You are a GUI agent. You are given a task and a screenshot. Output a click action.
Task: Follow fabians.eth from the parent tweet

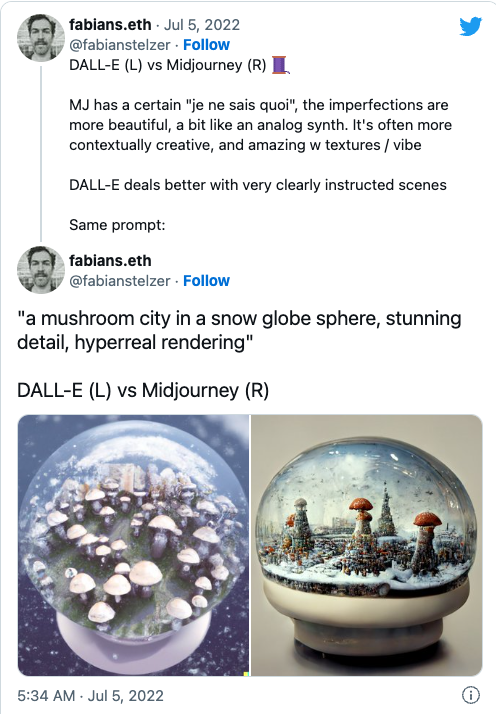tap(206, 45)
